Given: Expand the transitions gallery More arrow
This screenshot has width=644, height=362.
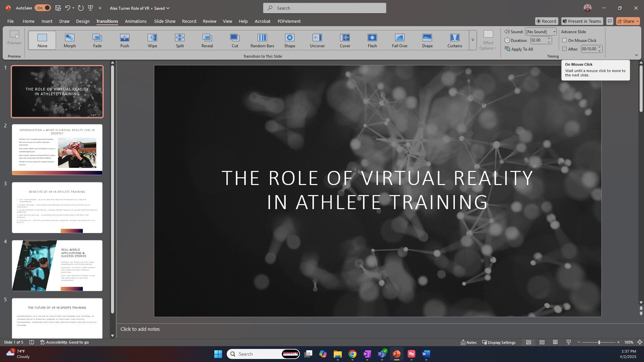Looking at the screenshot, I should (473, 40).
